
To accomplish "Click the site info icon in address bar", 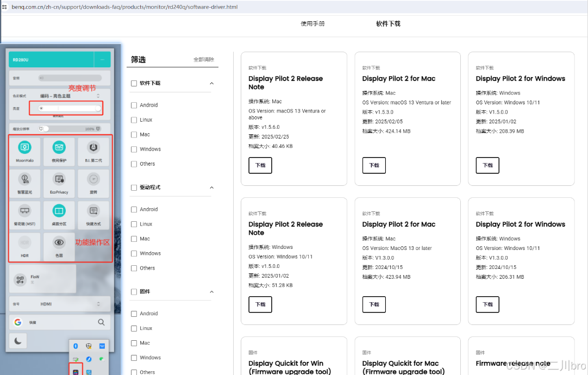I will [4, 7].
